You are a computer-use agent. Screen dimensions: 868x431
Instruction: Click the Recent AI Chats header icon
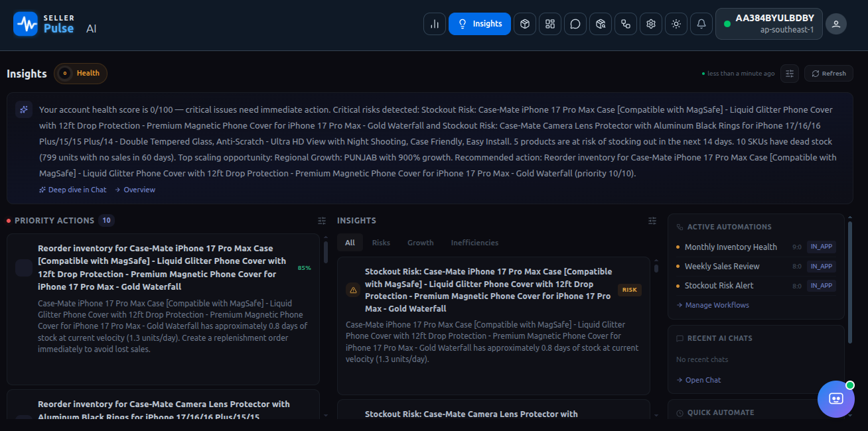pos(680,338)
